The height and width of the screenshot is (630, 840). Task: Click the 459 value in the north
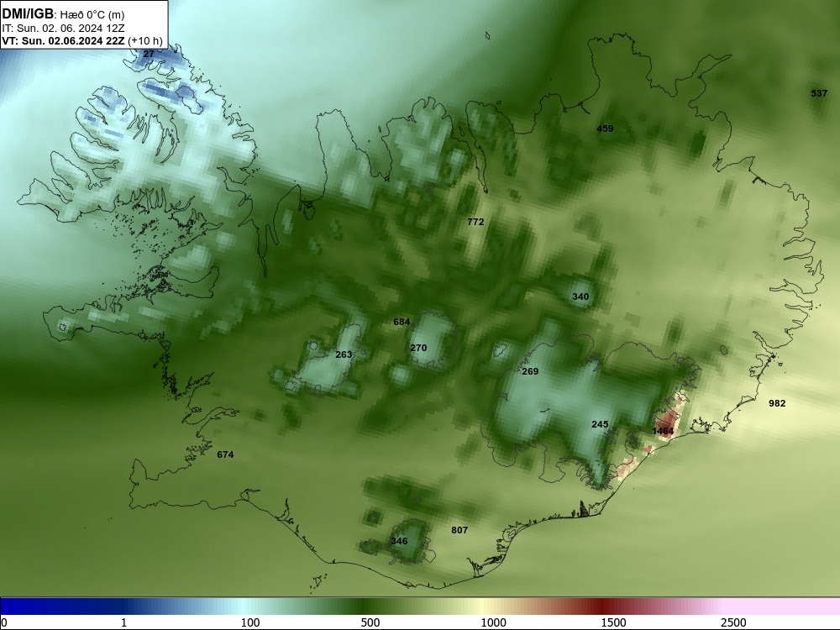pos(605,129)
